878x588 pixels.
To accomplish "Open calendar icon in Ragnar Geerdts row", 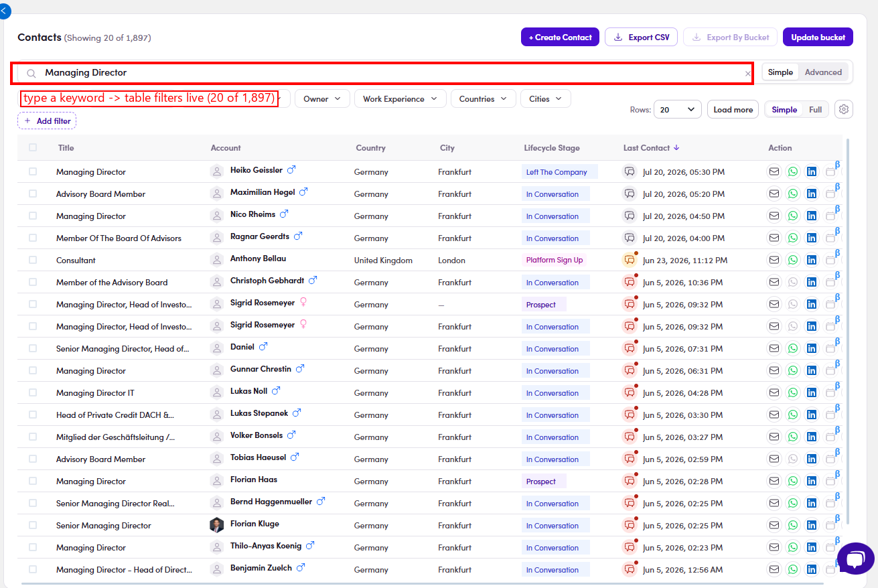I will coord(830,238).
